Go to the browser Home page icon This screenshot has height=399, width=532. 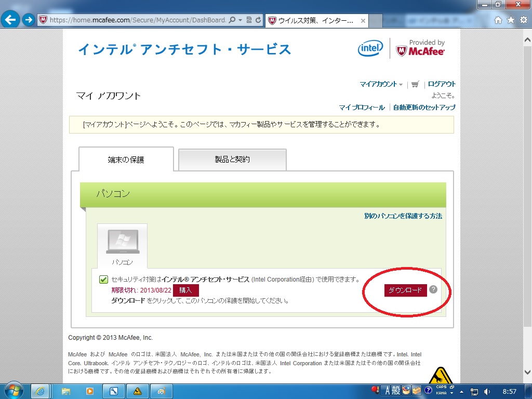click(x=498, y=20)
